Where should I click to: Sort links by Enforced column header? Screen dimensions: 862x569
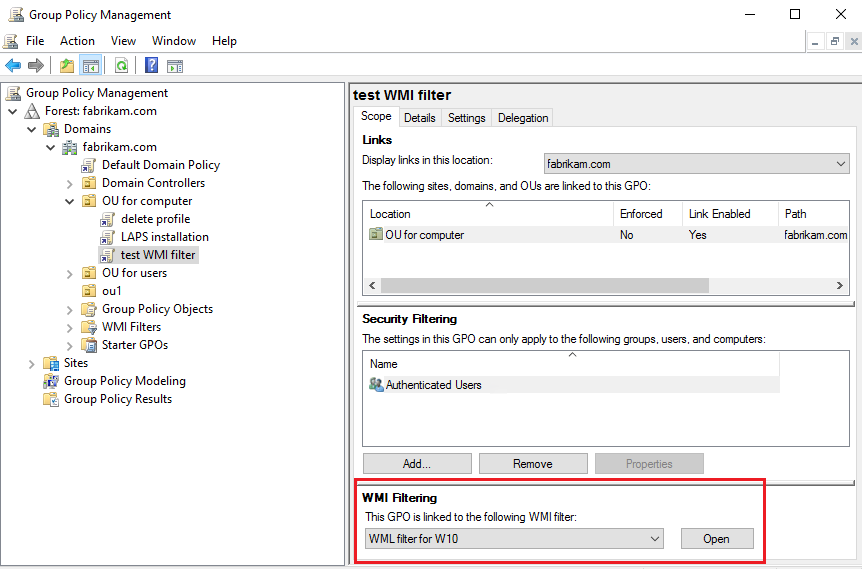coord(648,214)
